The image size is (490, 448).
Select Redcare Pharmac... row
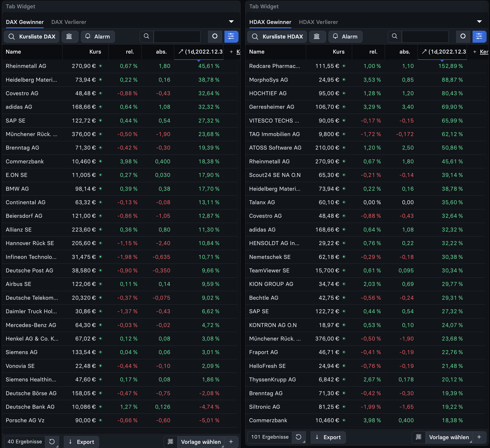coord(365,66)
